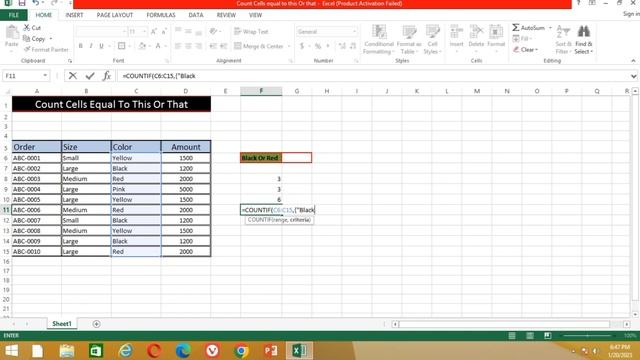
Task: Open the font size dropdown
Action: pos(144,31)
